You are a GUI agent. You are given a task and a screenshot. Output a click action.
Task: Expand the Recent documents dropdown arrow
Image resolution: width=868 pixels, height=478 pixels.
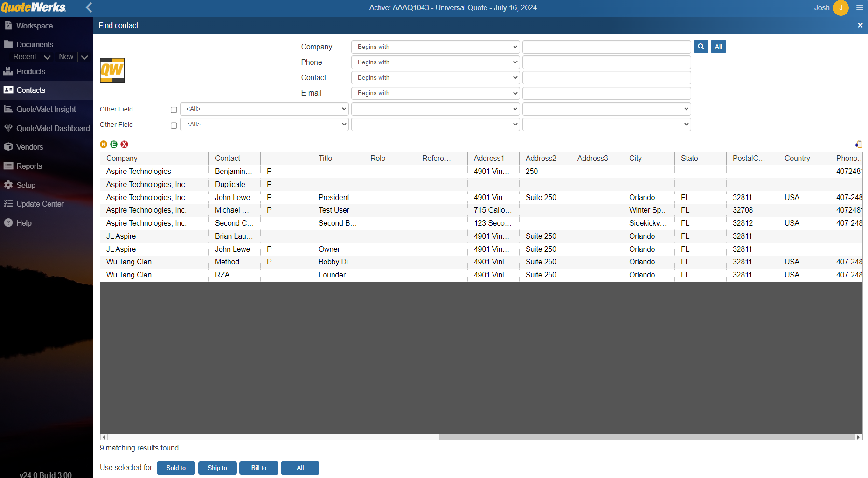47,57
